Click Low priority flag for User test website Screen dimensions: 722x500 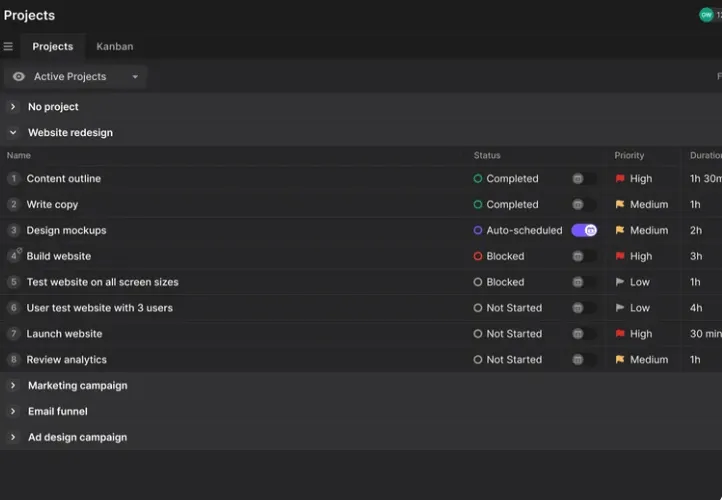[620, 308]
